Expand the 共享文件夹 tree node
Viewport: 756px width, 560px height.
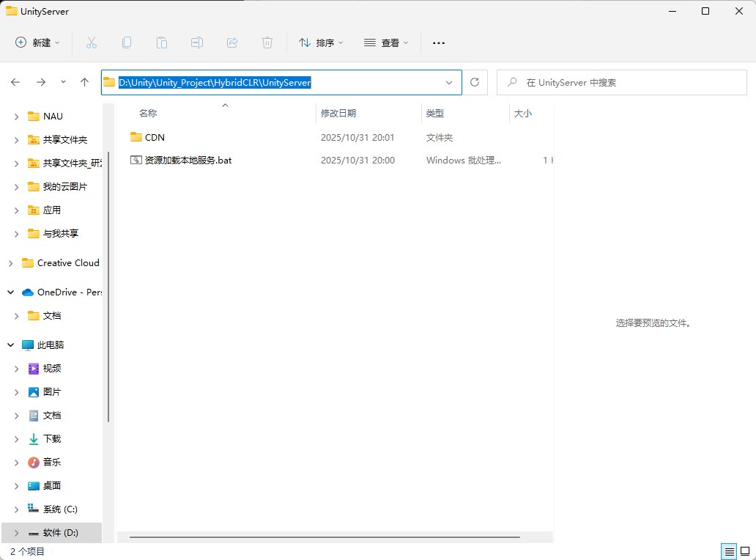(x=16, y=140)
